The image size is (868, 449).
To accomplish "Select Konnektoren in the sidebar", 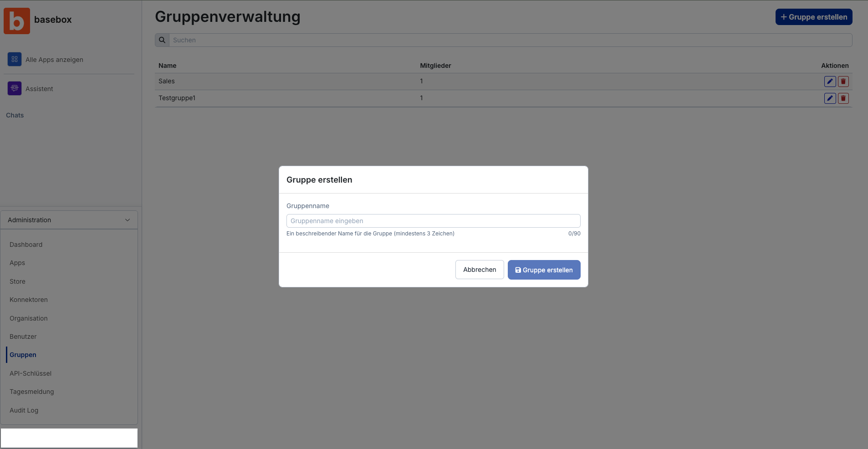I will coord(29,300).
